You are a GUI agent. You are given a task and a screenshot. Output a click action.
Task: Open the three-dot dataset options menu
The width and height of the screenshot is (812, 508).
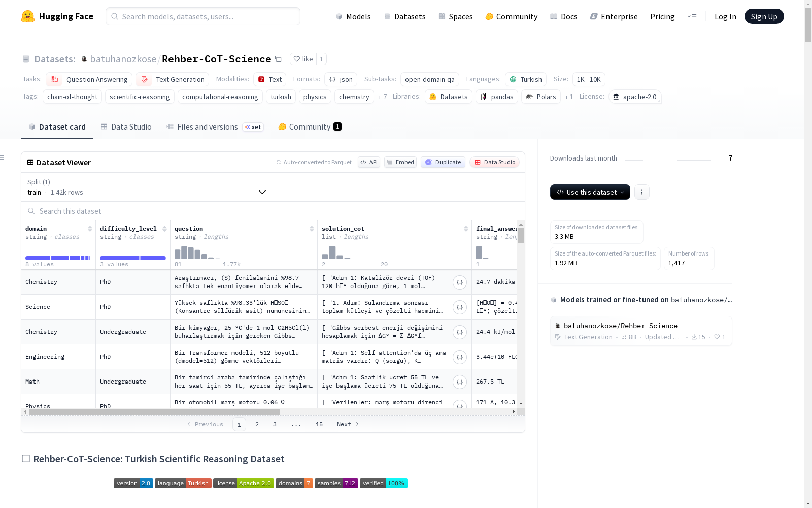tap(642, 192)
